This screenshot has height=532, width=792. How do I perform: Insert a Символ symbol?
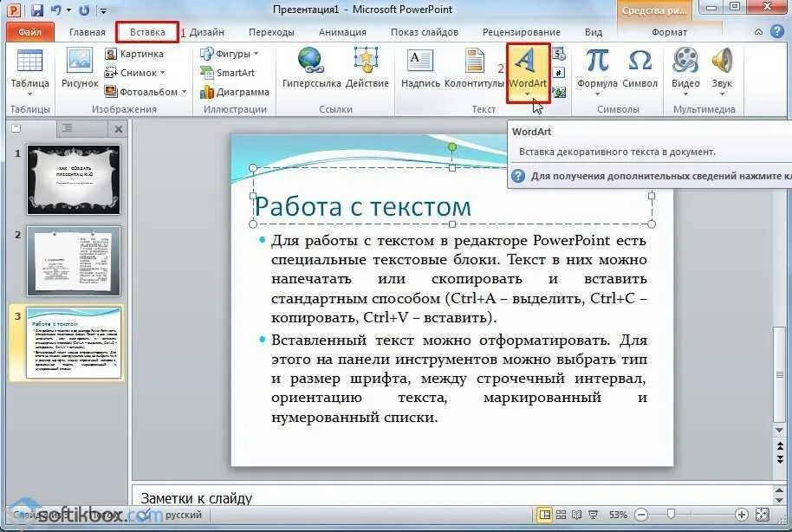point(640,68)
